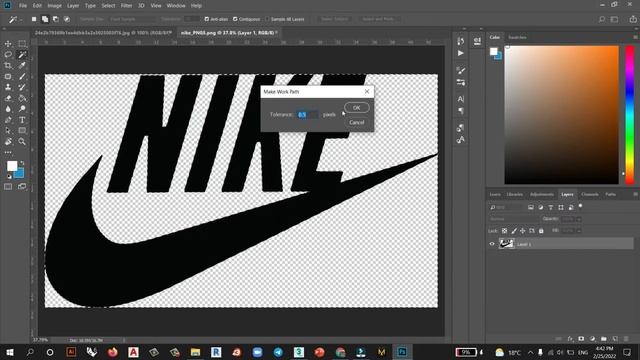Image resolution: width=640 pixels, height=360 pixels.
Task: Click the Subtract from Selection mode icon
Action: click(56, 19)
